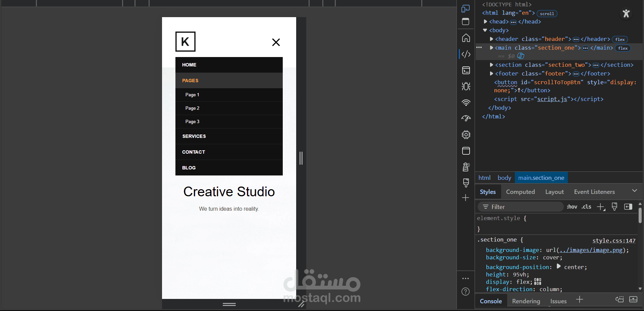Image resolution: width=644 pixels, height=311 pixels.
Task: Toggle computed styles sidebar icon
Action: point(628,207)
